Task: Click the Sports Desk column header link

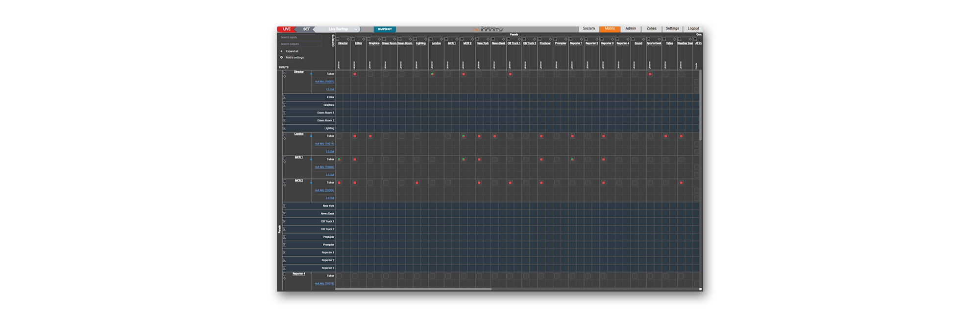Action: click(x=654, y=43)
